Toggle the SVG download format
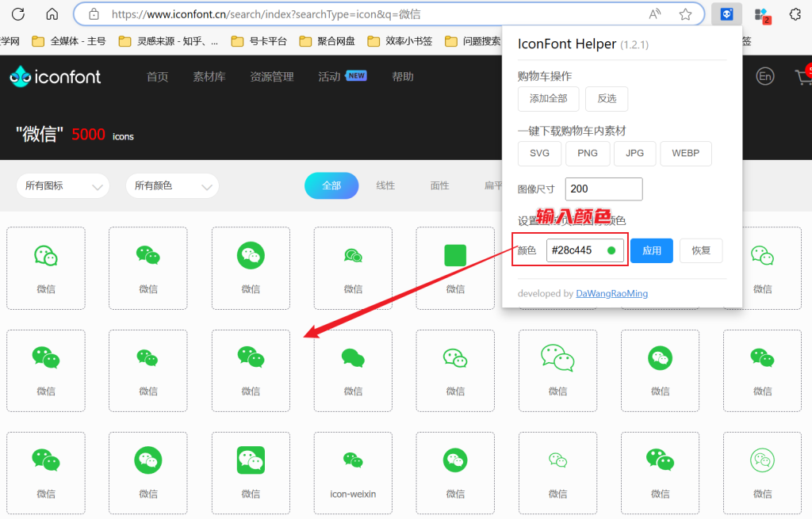This screenshot has width=812, height=519. click(x=539, y=154)
